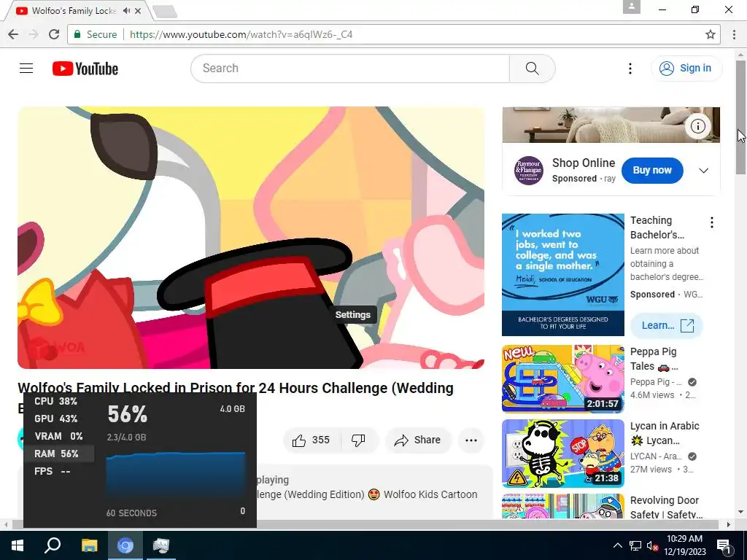Reload the page
Image resolution: width=747 pixels, height=560 pixels.
pyautogui.click(x=54, y=34)
